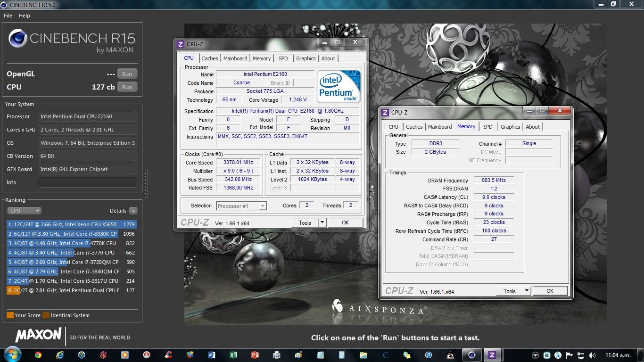The image size is (644, 362).
Task: Open Sticky Notes from the taskbar
Action: pyautogui.click(x=406, y=355)
